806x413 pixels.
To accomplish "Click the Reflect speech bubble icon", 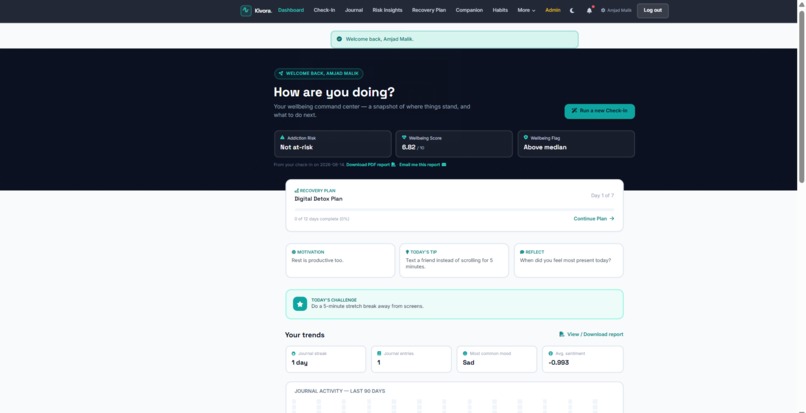I will (x=522, y=252).
